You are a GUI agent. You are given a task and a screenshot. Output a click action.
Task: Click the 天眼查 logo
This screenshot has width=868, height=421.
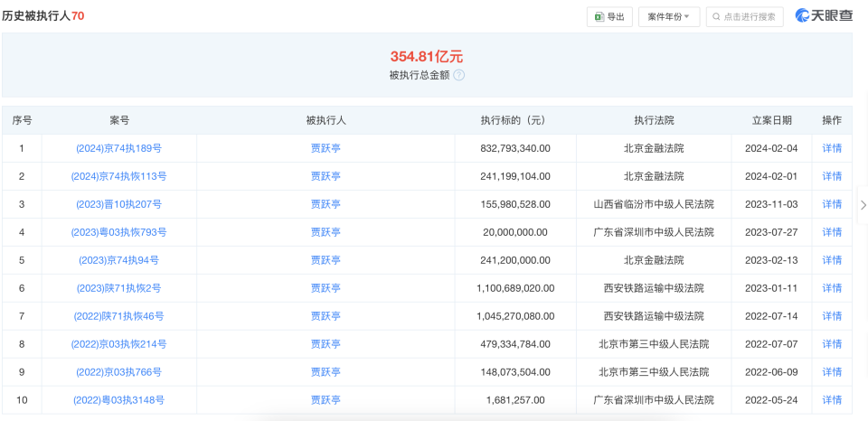pyautogui.click(x=823, y=16)
